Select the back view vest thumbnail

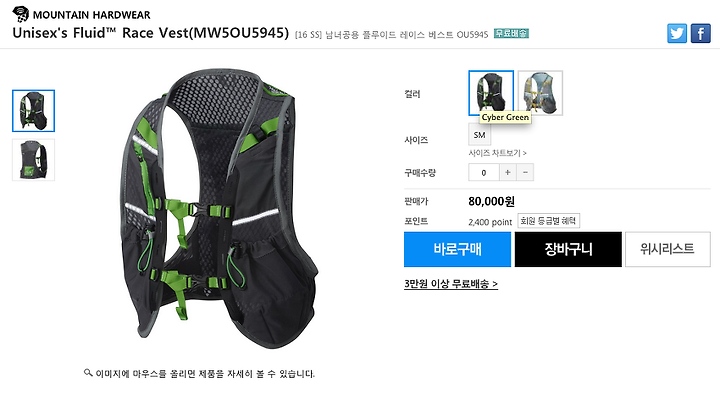coord(34,160)
